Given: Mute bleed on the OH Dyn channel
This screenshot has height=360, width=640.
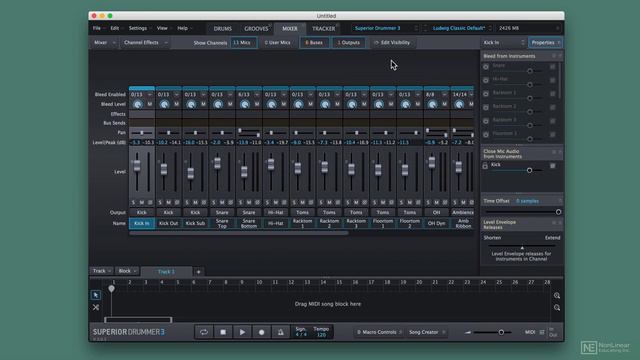Looking at the screenshot, I should 444,104.
